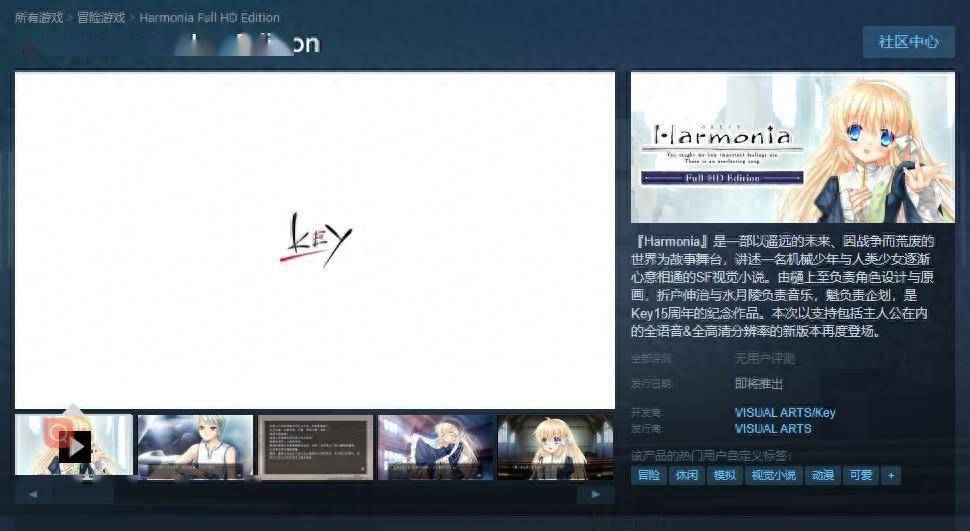Select the 视觉小说 tag
Image resolution: width=970 pixels, height=531 pixels.
tap(774, 475)
